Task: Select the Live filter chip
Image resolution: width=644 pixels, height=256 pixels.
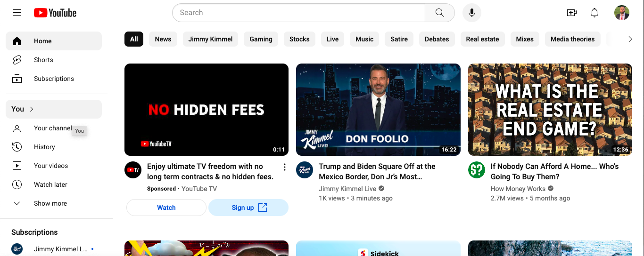Action: coord(332,39)
